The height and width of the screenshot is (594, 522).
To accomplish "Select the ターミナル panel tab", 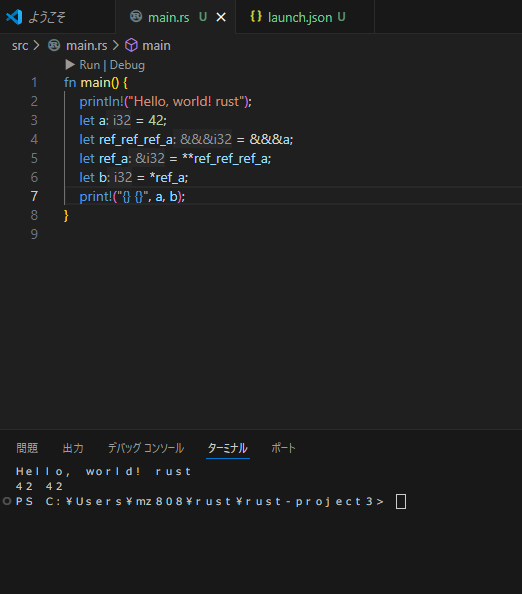I will (228, 448).
